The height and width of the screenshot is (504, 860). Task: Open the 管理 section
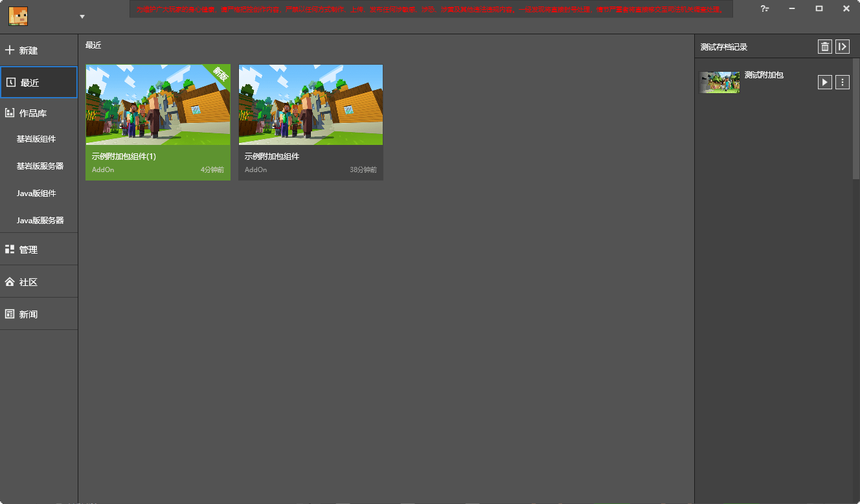[x=39, y=249]
